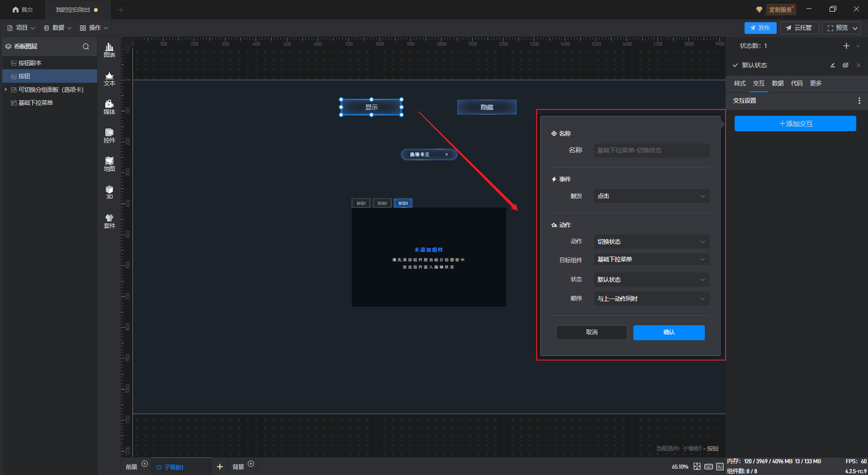
Task: Select the 按钮2 tab on the canvas panel
Action: coord(382,203)
